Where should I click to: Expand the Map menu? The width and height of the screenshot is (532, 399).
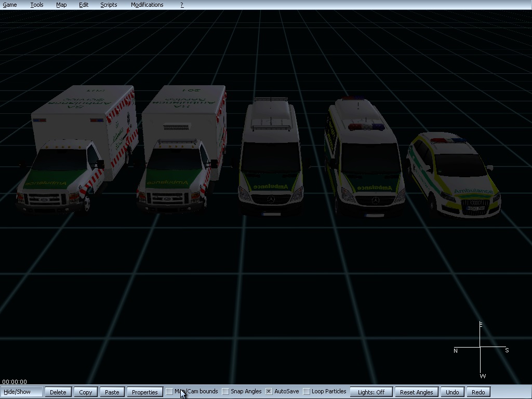[x=61, y=5]
